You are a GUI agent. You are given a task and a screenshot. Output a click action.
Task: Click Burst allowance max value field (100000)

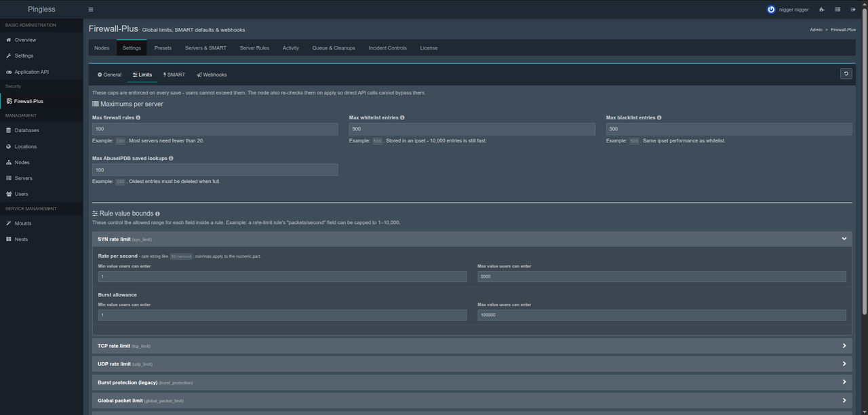pyautogui.click(x=662, y=315)
